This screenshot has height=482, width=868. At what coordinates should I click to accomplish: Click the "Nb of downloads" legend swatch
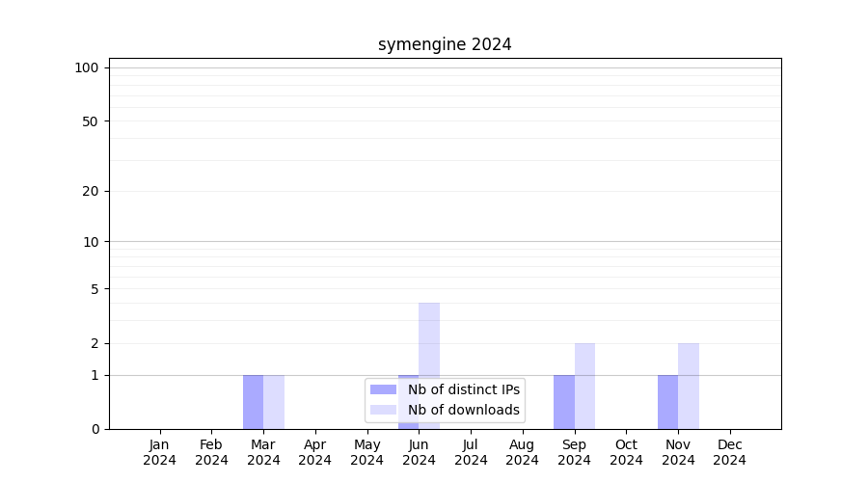tap(383, 410)
